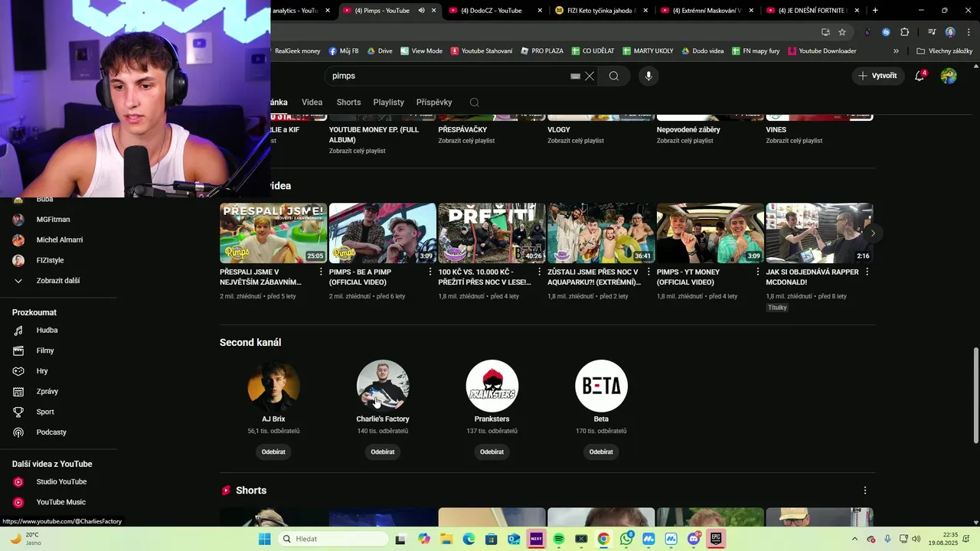Switch to the Shorts channel tab
Viewport: 980px width, 551px height.
click(348, 102)
